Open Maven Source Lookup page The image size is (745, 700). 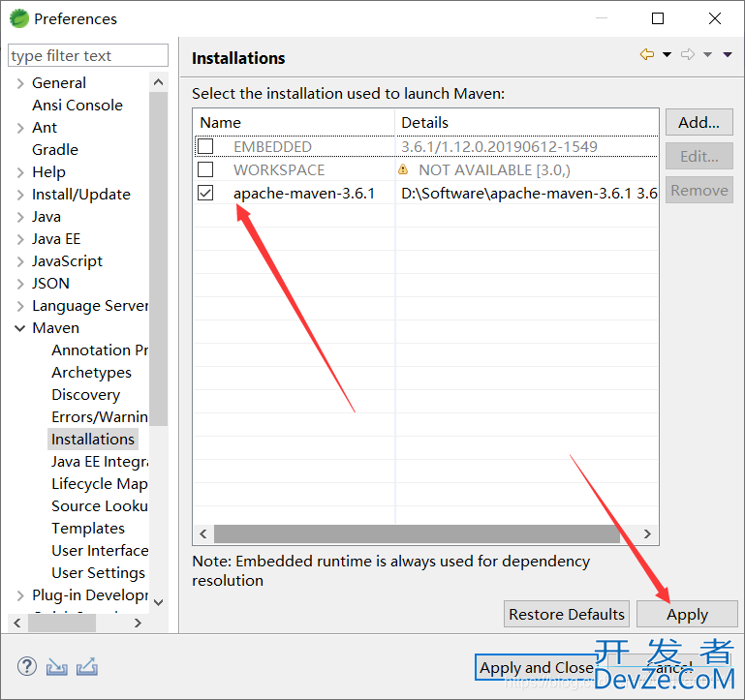[x=100, y=506]
